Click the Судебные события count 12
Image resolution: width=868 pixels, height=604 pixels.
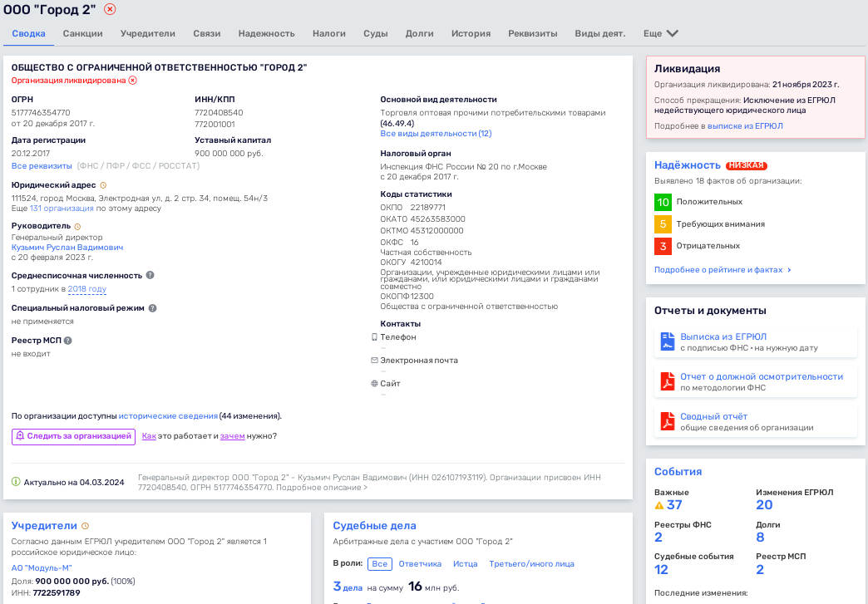(x=661, y=569)
